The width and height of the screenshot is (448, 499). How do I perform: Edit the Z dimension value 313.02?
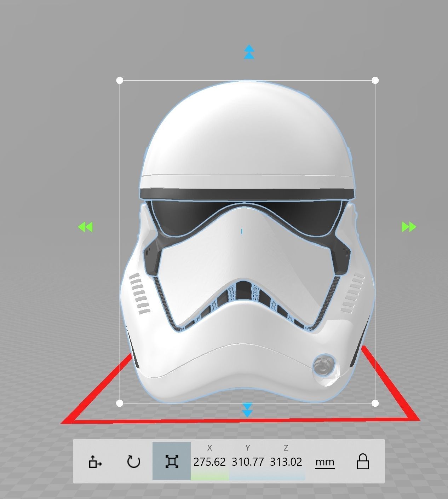pyautogui.click(x=286, y=462)
